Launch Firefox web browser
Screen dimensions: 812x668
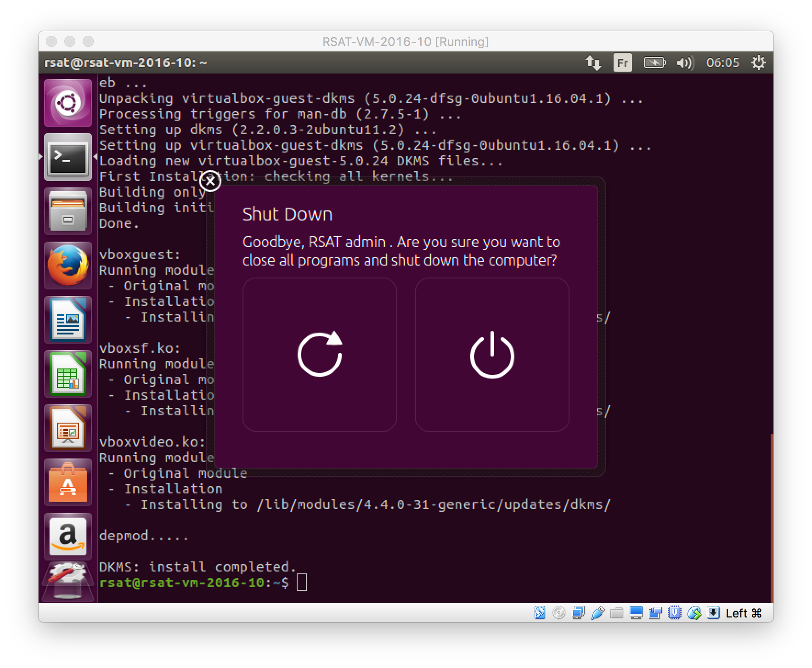click(68, 266)
